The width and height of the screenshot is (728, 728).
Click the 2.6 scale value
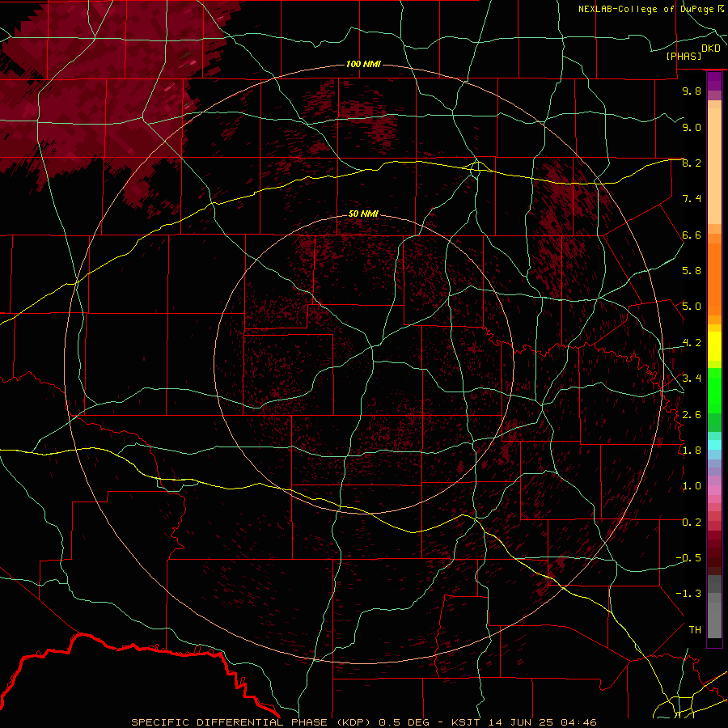(x=692, y=414)
